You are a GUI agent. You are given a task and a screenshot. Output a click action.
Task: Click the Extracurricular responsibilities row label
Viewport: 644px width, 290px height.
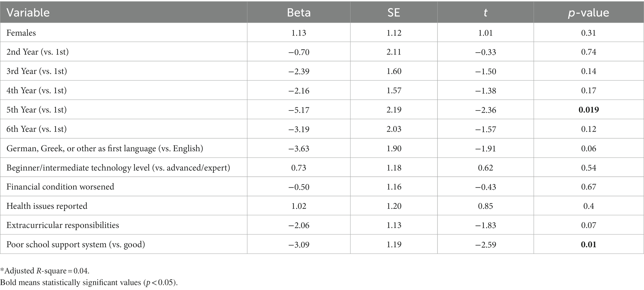click(63, 225)
